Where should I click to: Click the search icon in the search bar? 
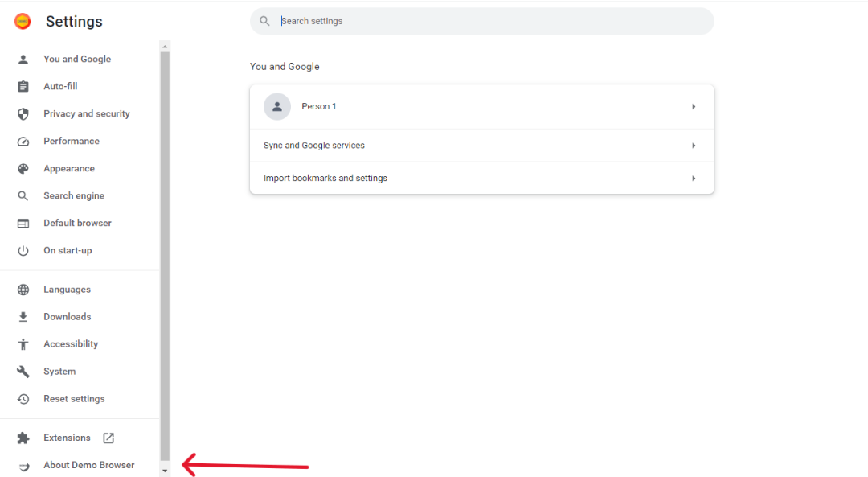(x=264, y=21)
